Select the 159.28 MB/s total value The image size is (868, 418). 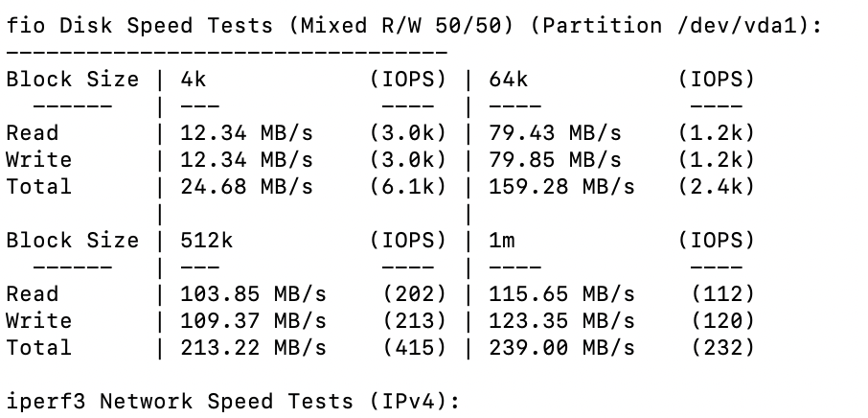(561, 187)
